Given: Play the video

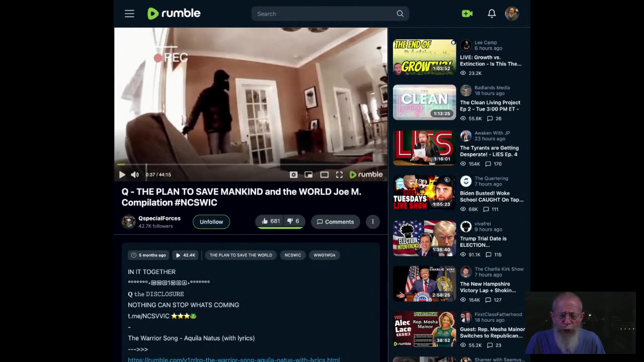Looking at the screenshot, I should pyautogui.click(x=122, y=174).
